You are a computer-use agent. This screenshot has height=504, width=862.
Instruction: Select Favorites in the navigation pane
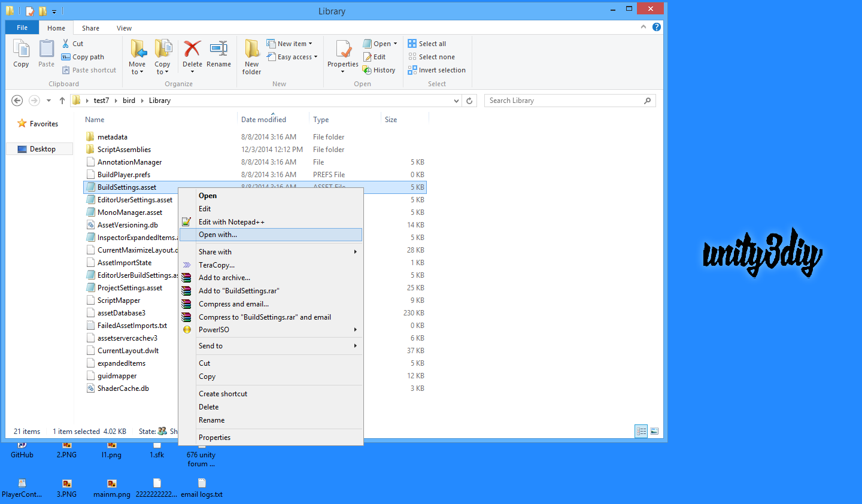pos(38,124)
